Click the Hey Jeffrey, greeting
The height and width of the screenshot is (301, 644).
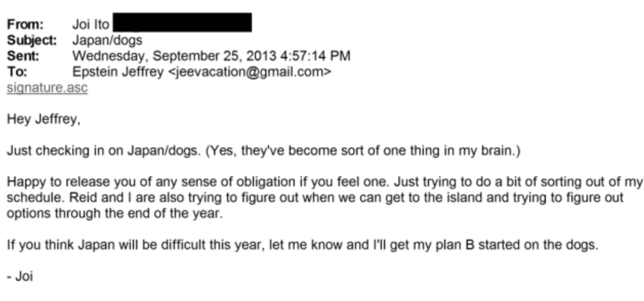(42, 121)
